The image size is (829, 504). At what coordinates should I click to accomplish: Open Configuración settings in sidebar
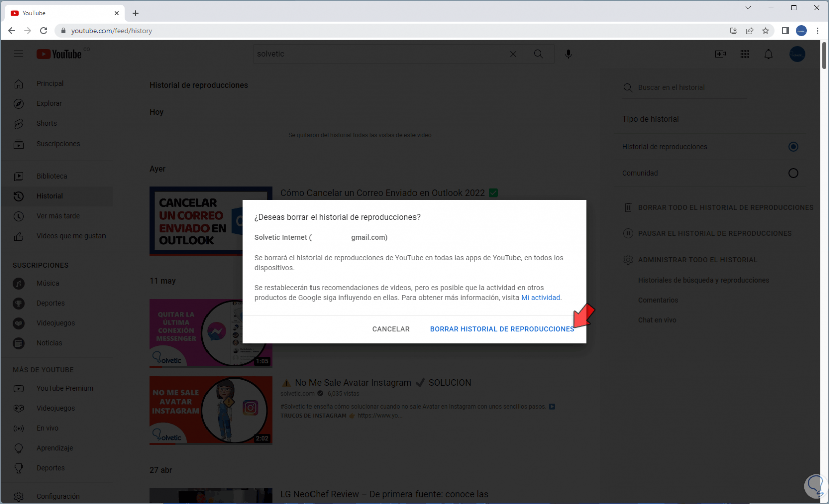(x=56, y=496)
